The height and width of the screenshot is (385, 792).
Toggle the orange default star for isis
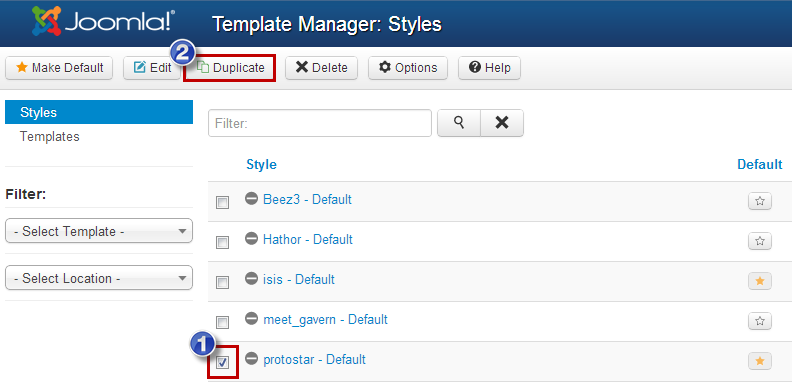click(760, 281)
